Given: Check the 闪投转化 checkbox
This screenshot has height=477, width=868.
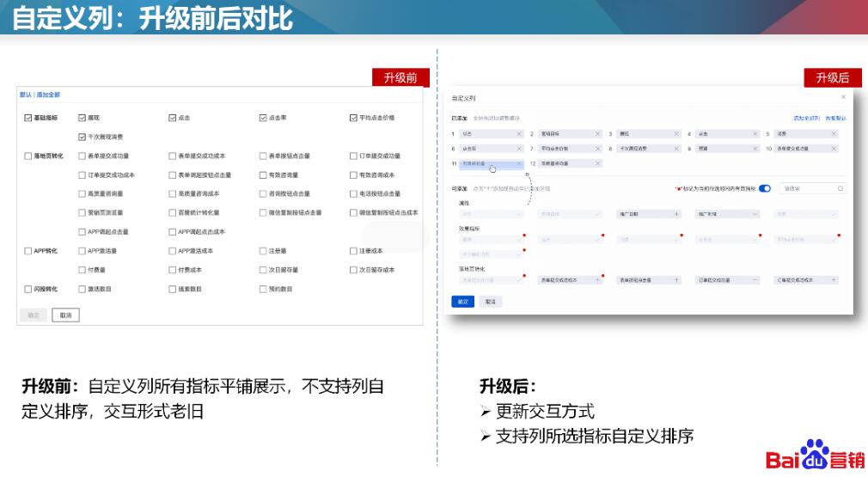Looking at the screenshot, I should pos(28,290).
